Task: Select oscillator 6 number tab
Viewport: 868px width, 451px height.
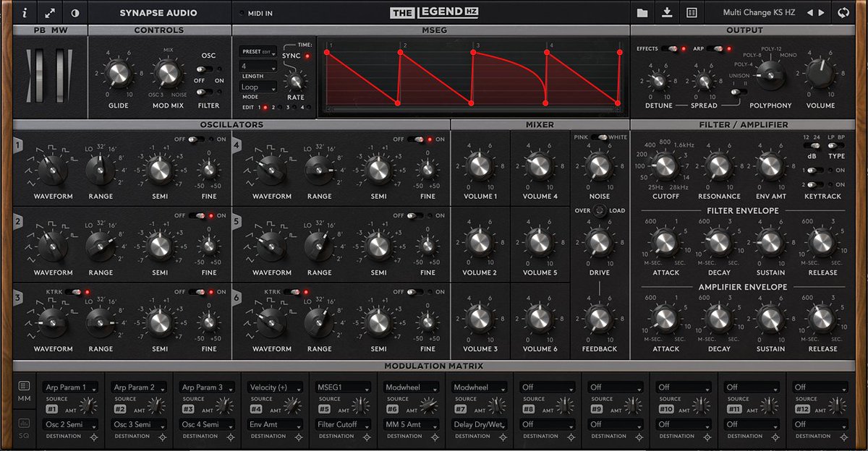Action: (238, 297)
